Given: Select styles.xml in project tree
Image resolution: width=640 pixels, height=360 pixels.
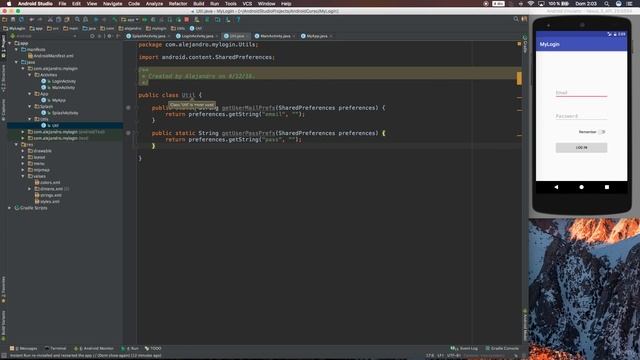Looking at the screenshot, I should [47, 202].
